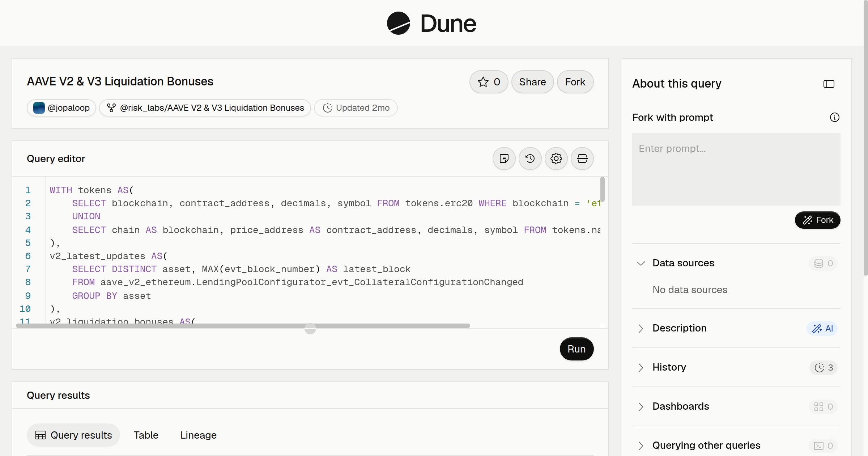868x456 pixels.
Task: Click the black Fork button under prompt
Action: 817,220
